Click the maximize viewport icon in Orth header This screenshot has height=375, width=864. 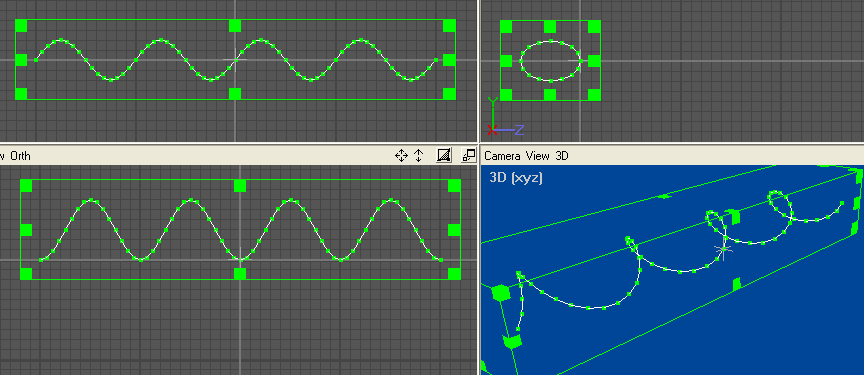pyautogui.click(x=468, y=156)
